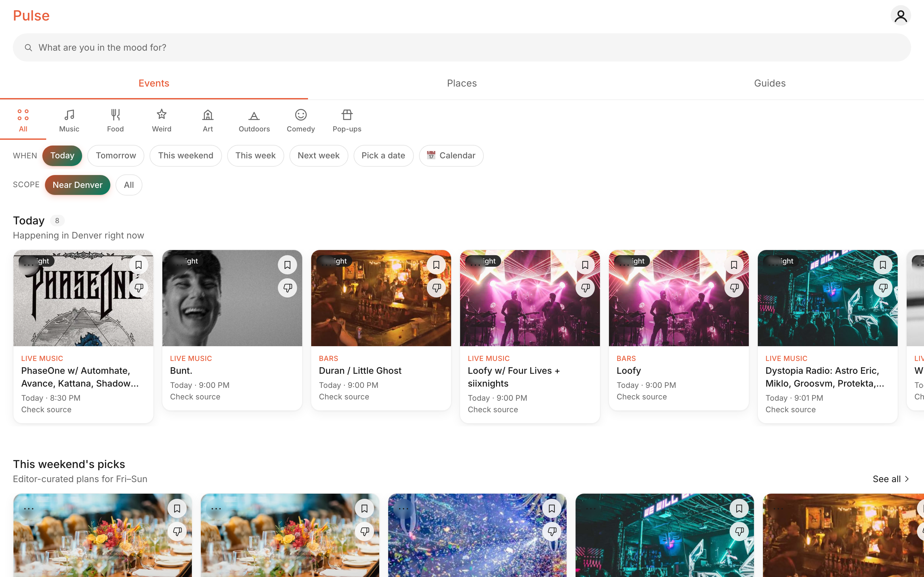This screenshot has width=924, height=577.
Task: Open the Pulse home logo link
Action: 31,16
